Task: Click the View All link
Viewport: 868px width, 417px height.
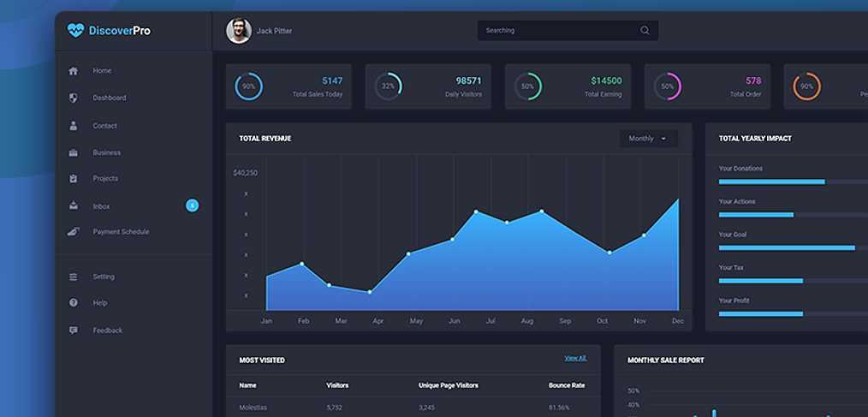Action: pos(575,358)
